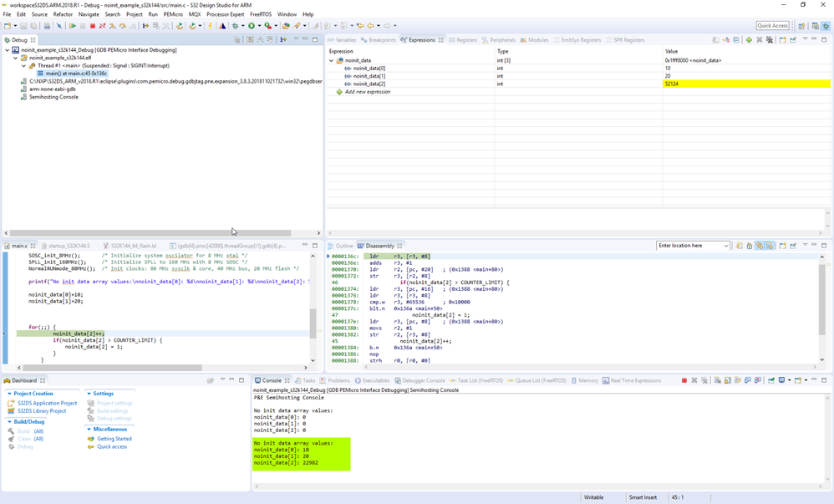
Task: Open the Expressions view menu triangle
Action: tap(805, 38)
